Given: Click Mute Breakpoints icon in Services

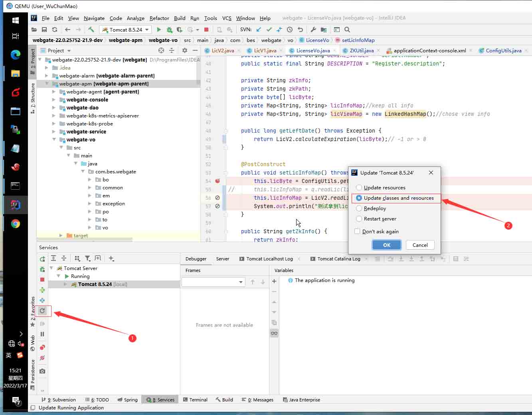Looking at the screenshot, I should point(42,358).
